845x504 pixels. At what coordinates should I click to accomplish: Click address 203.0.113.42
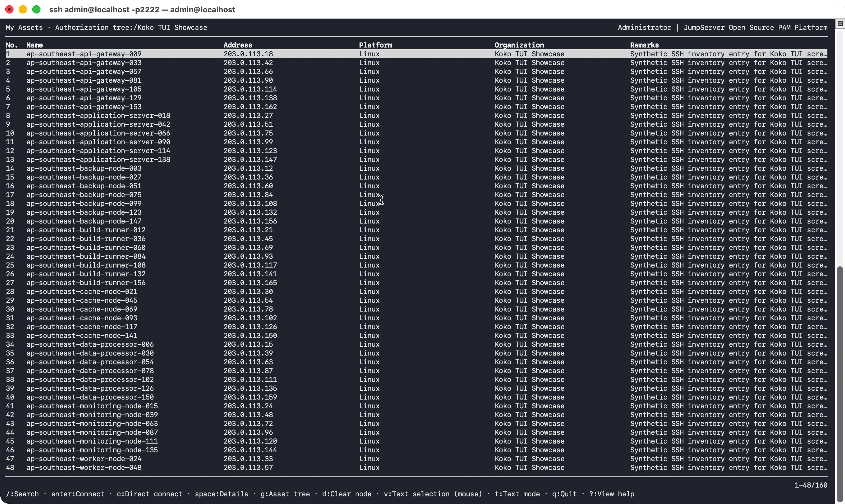(x=248, y=62)
